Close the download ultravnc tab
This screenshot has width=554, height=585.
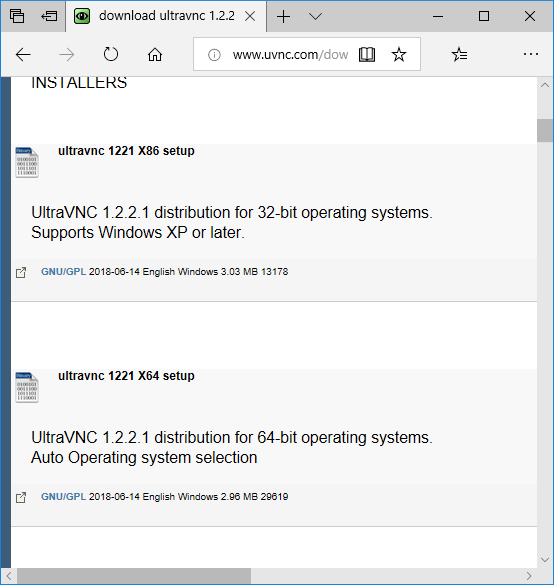tap(250, 16)
